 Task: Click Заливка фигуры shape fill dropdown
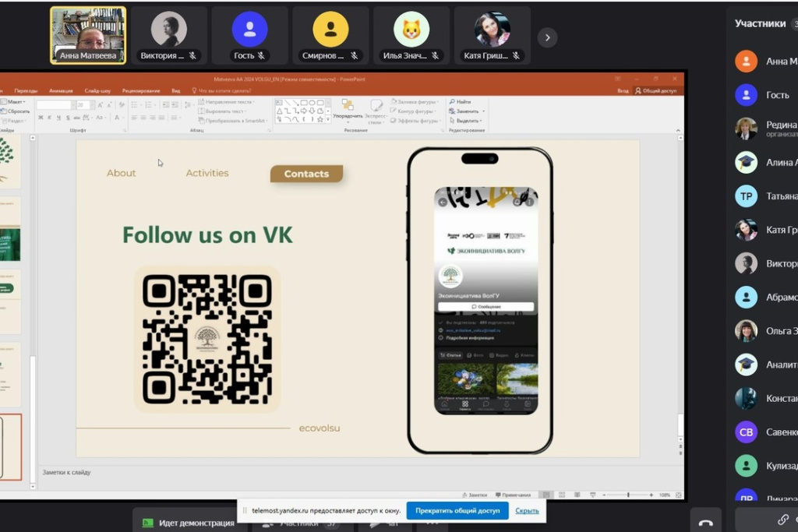coord(415,102)
